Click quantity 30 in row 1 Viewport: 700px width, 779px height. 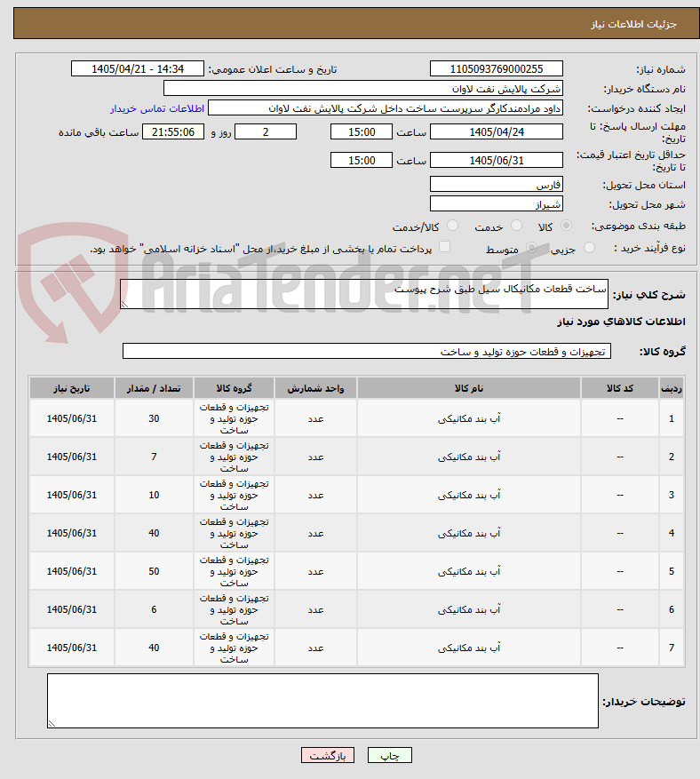tap(154, 418)
